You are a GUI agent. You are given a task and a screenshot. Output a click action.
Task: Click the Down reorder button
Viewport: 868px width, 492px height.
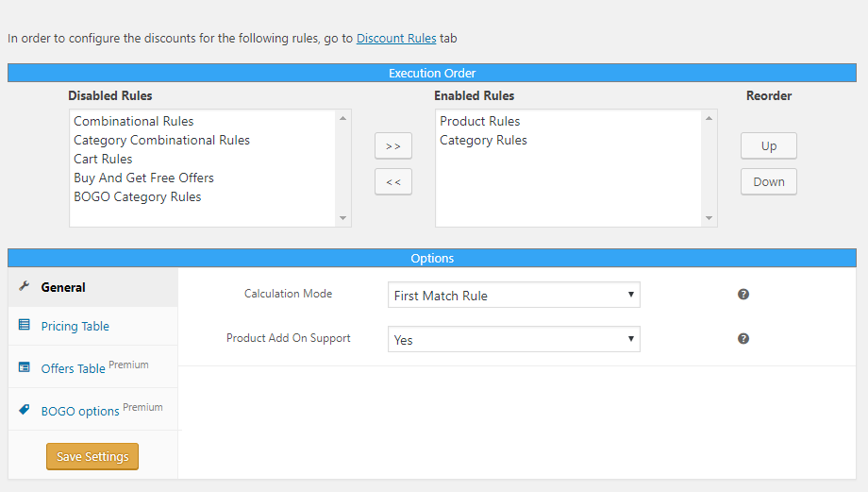coord(769,182)
